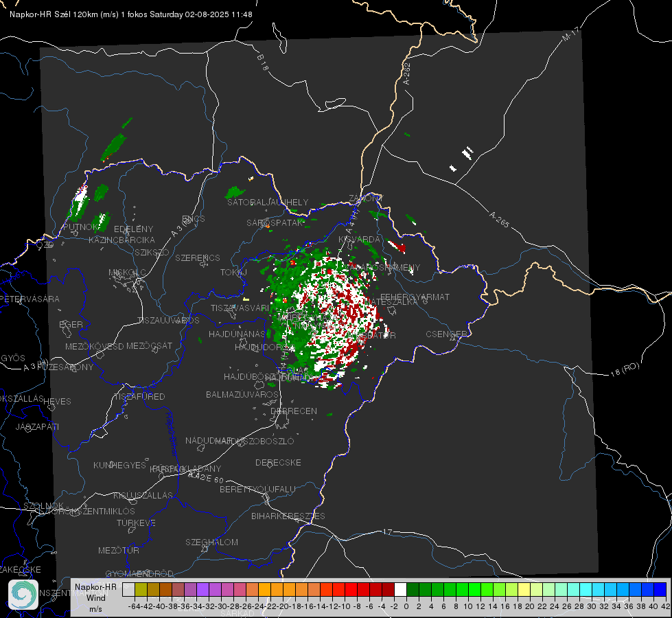The width and height of the screenshot is (672, 618).
Task: Click the A-262 road label
Action: pyautogui.click(x=406, y=73)
